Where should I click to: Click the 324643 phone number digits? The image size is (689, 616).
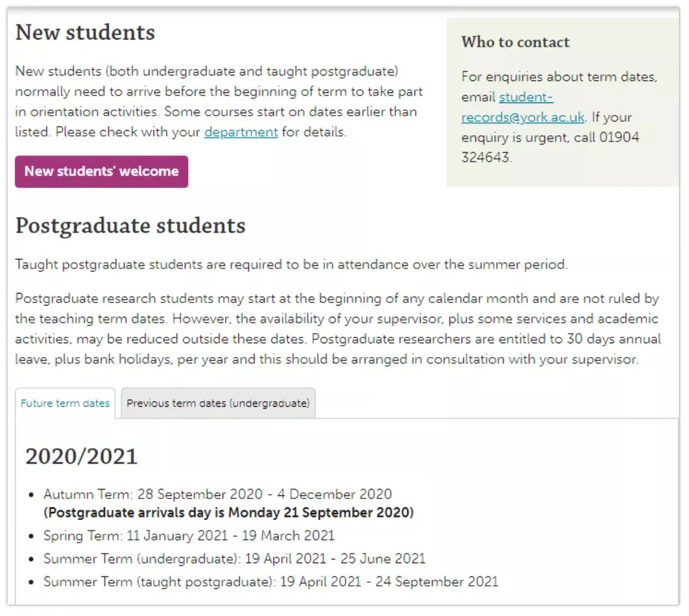486,157
